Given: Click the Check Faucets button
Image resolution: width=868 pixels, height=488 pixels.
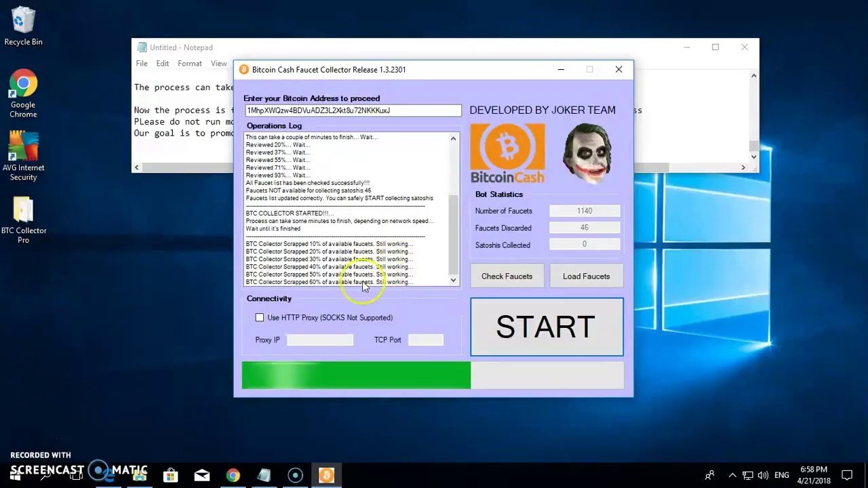Looking at the screenshot, I should (x=507, y=276).
